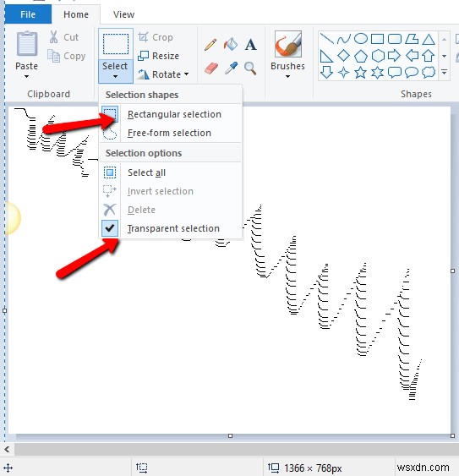Click the Crop button
This screenshot has width=459, height=476.
pos(156,37)
